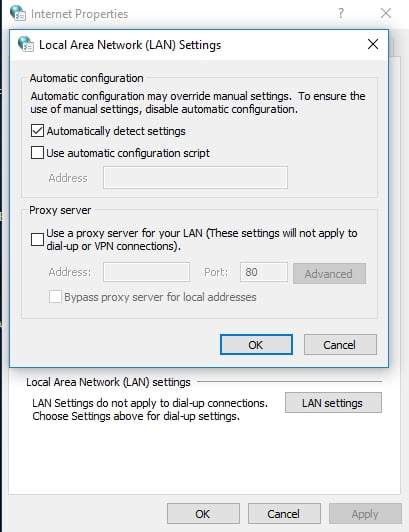Close the Internet Properties window
The image size is (409, 532).
click(386, 13)
